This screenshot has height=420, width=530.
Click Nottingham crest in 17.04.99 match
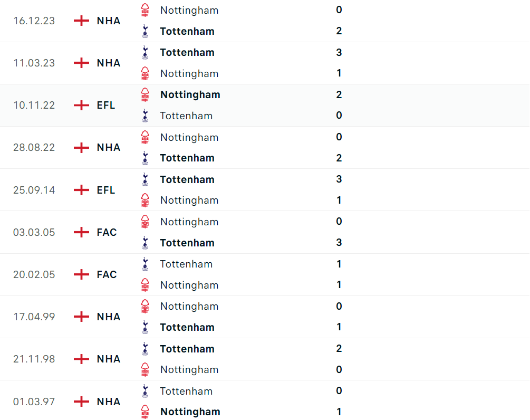pyautogui.click(x=145, y=306)
